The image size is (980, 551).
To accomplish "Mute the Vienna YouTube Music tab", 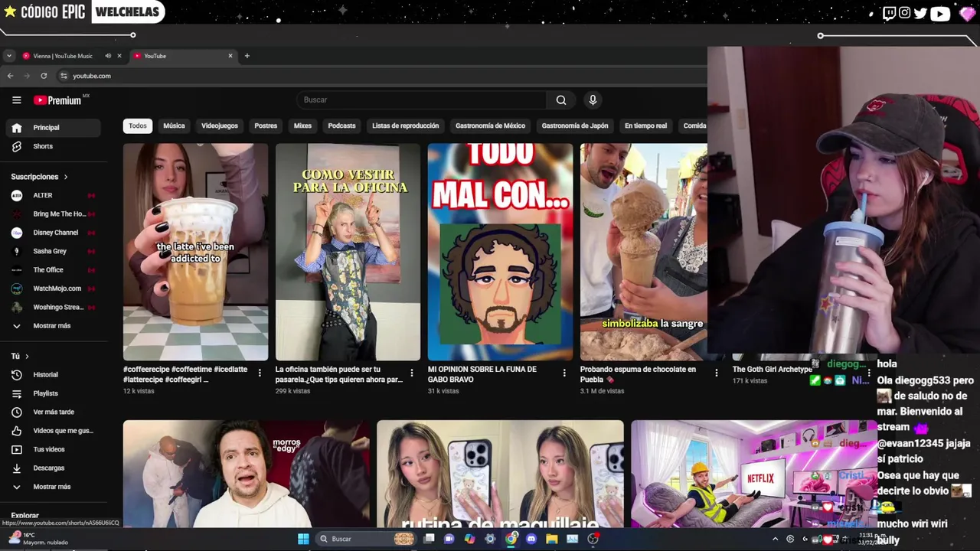I will (108, 56).
